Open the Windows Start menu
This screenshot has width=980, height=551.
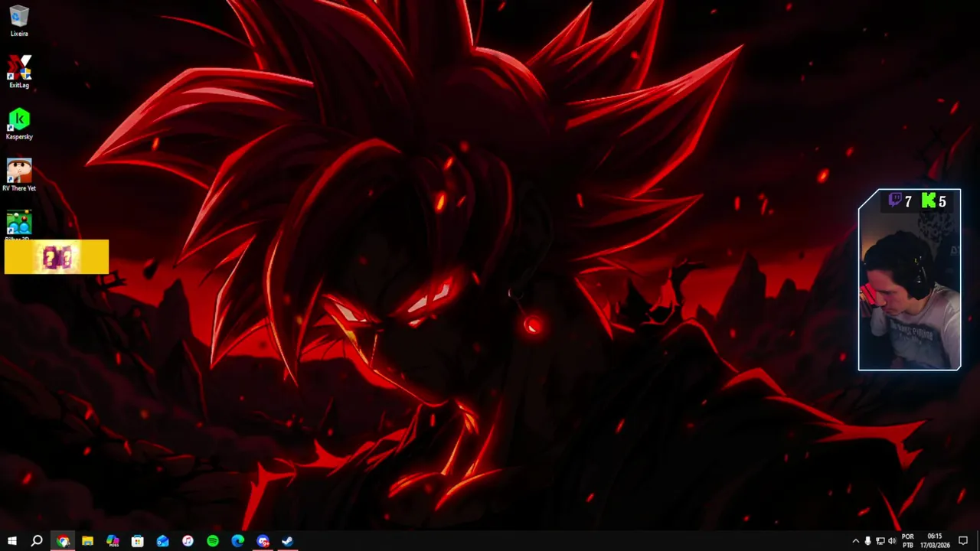point(11,541)
